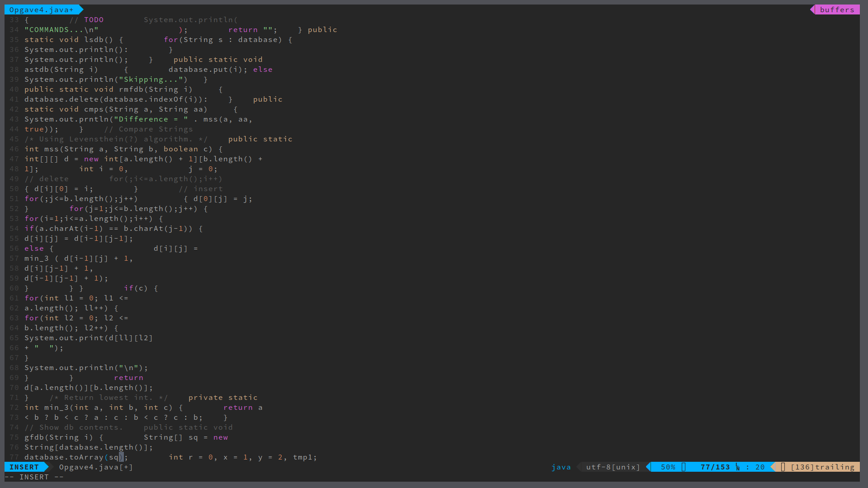Viewport: 868px width, 488px height.
Task: Click the TODO comment keyword
Action: 94,20
